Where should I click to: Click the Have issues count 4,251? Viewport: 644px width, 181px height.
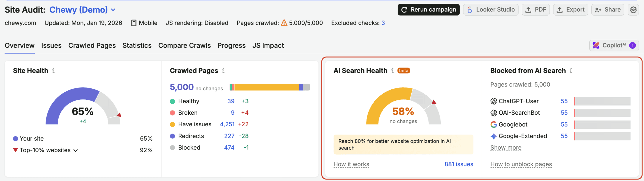tap(227, 124)
